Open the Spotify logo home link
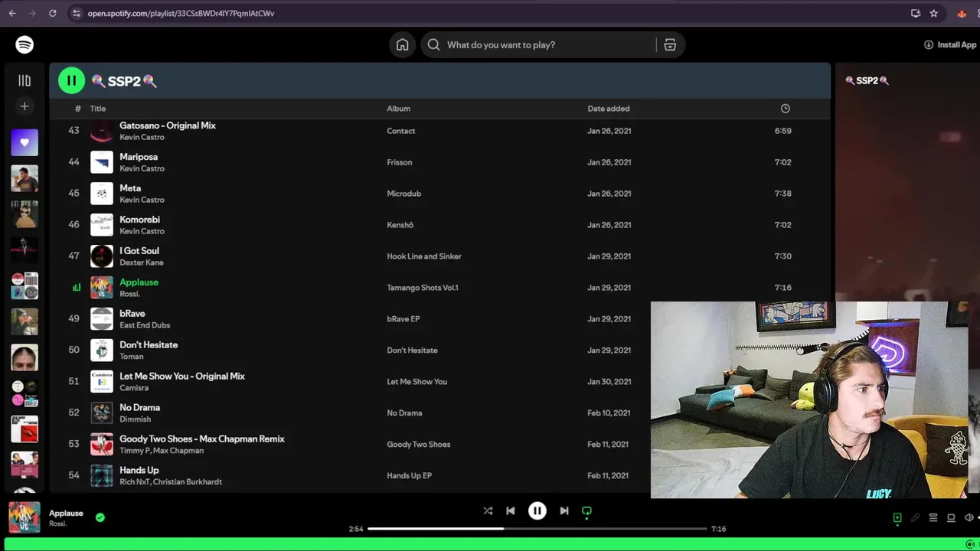 pos(24,44)
